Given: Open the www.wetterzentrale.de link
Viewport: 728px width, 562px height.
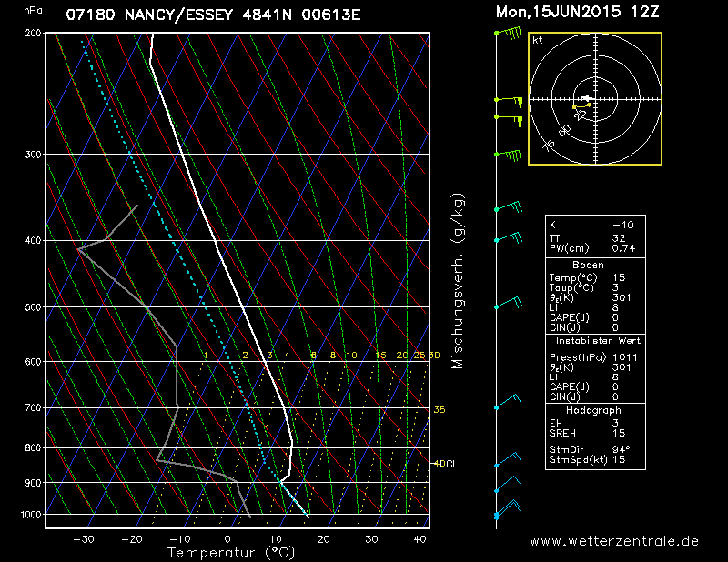Looking at the screenshot, I should [614, 541].
